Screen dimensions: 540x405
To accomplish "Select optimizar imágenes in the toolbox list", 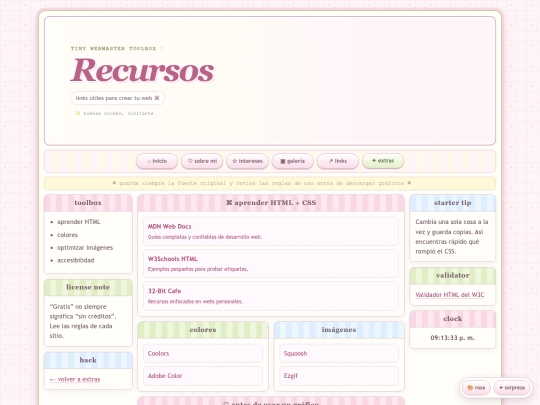I will (x=85, y=248).
